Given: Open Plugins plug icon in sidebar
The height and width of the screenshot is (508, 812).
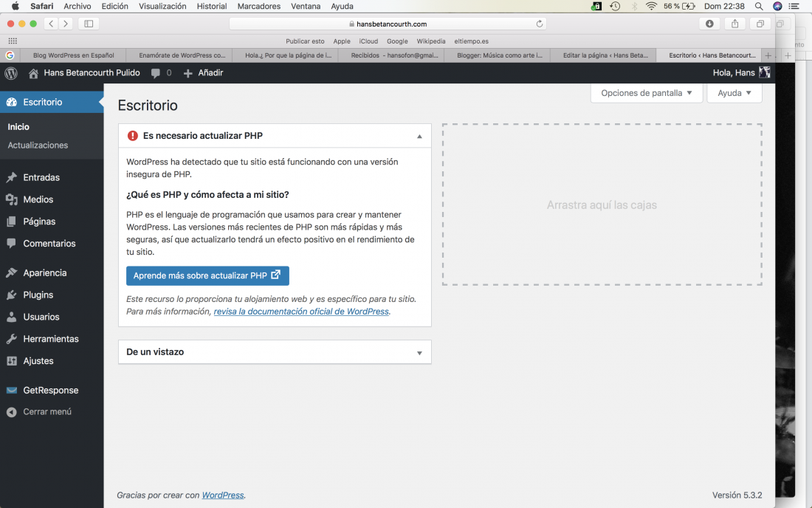Looking at the screenshot, I should point(11,295).
